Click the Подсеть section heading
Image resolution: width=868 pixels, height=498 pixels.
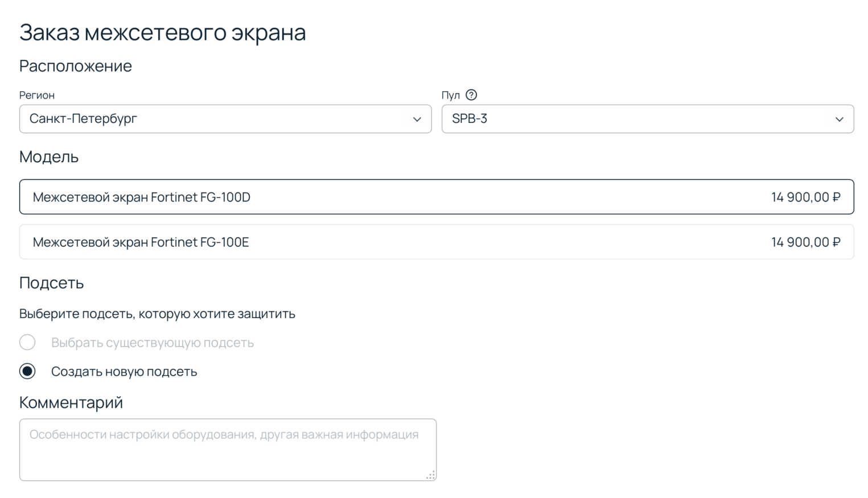[51, 283]
